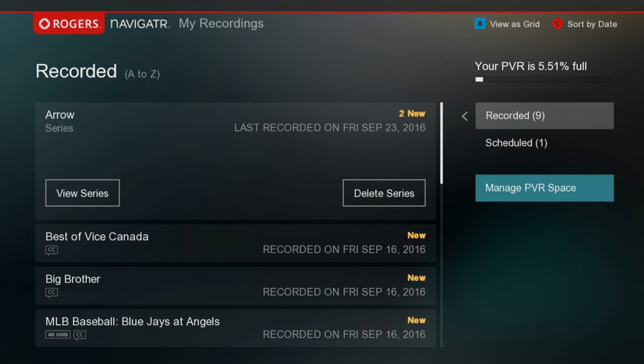The width and height of the screenshot is (644, 364).
Task: Select the Recorded (9) menu item
Action: point(545,116)
